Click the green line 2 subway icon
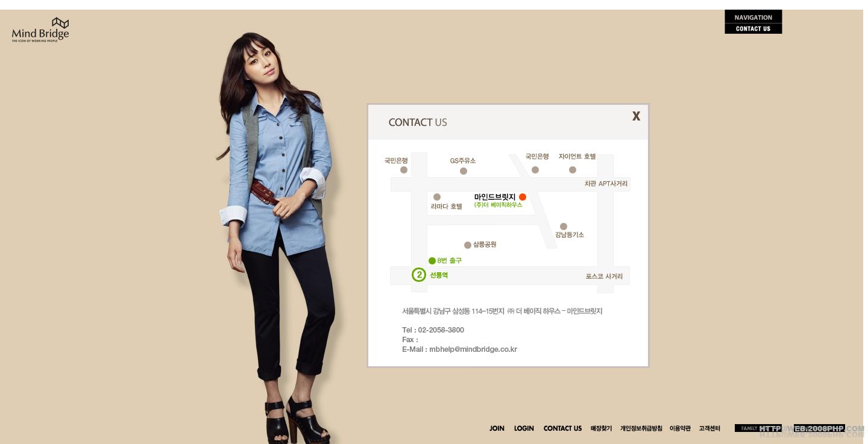This screenshot has width=868, height=444. [419, 275]
